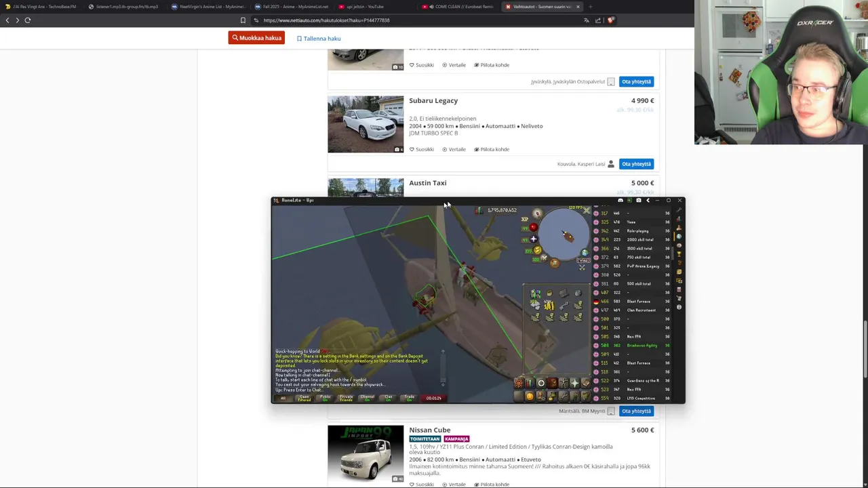Click the browser address bar URL
The width and height of the screenshot is (868, 488).
tap(326, 20)
